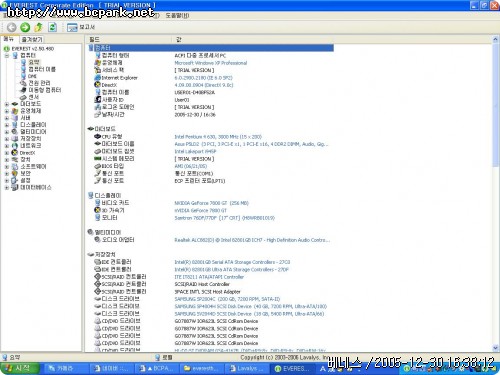Viewport: 500px width, 375px height.
Task: Click the 보안 shield icon in tree
Action: point(15,174)
